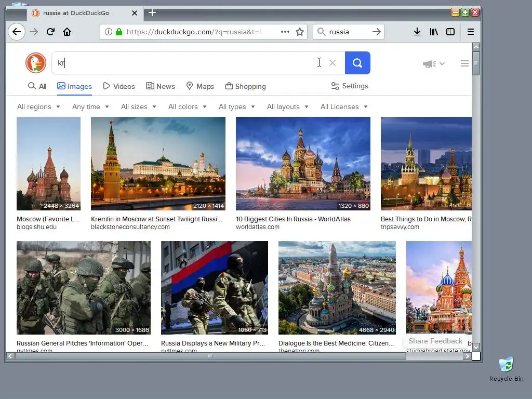
Task: Click the DuckDuckGo duck logo
Action: coord(36,63)
